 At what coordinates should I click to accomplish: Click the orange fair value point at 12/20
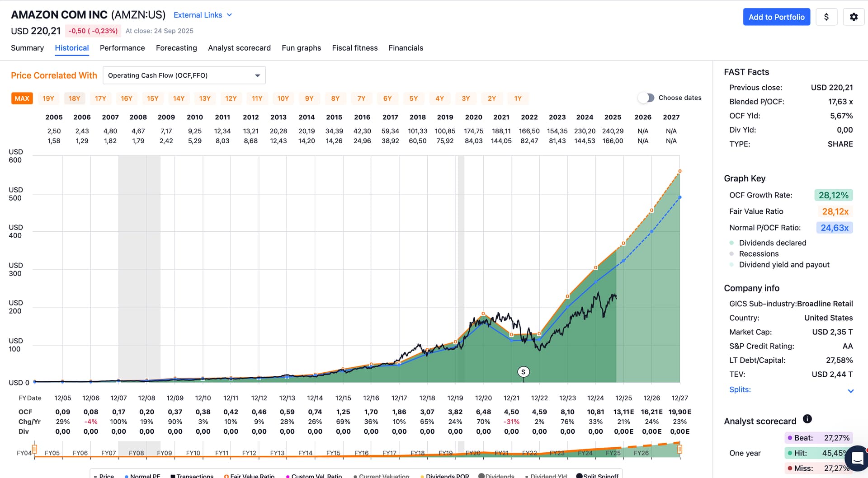tap(483, 314)
